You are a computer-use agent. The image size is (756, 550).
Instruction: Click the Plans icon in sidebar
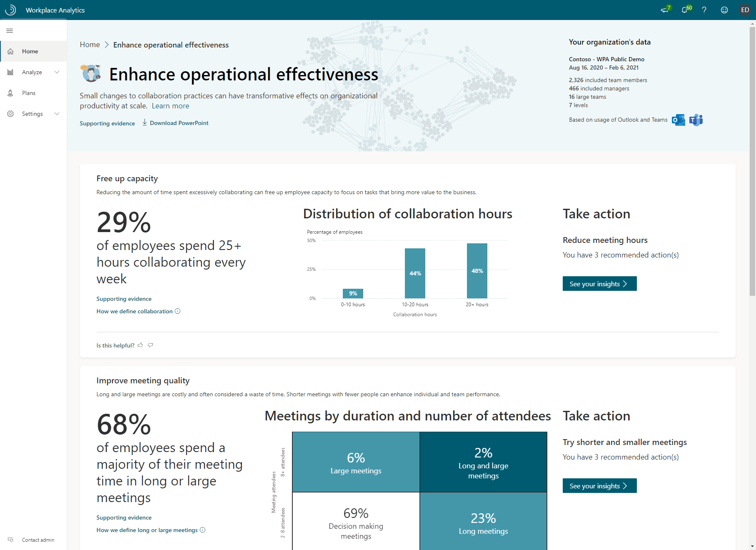point(10,93)
